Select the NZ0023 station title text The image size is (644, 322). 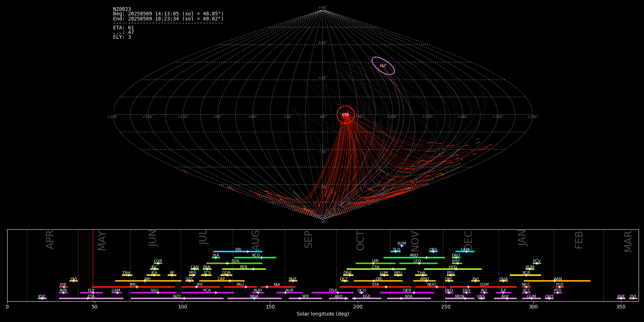(x=122, y=9)
